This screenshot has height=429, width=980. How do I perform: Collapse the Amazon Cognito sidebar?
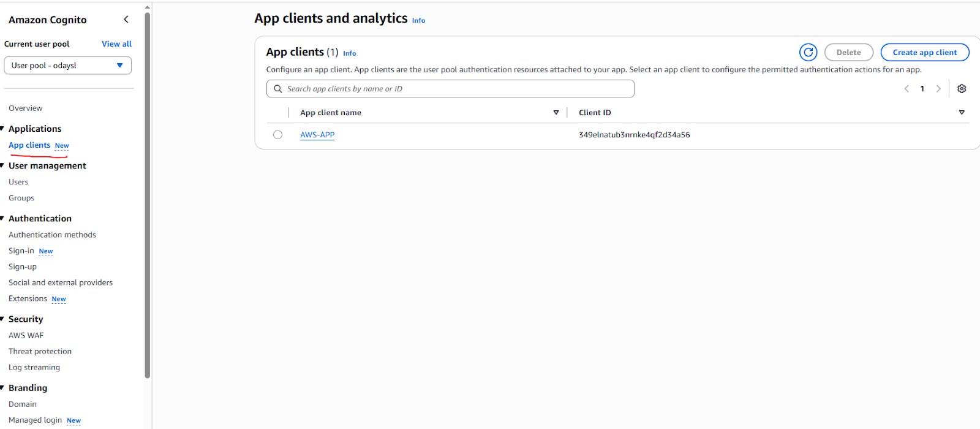126,20
